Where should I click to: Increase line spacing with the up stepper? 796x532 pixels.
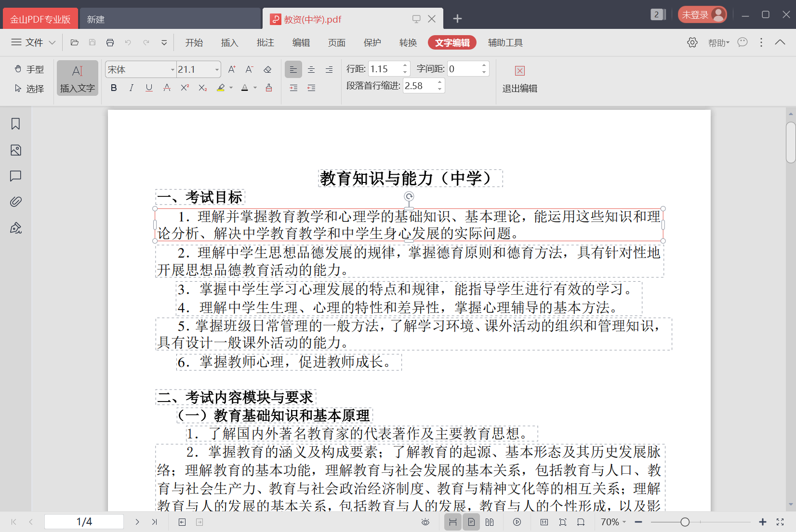(x=405, y=65)
